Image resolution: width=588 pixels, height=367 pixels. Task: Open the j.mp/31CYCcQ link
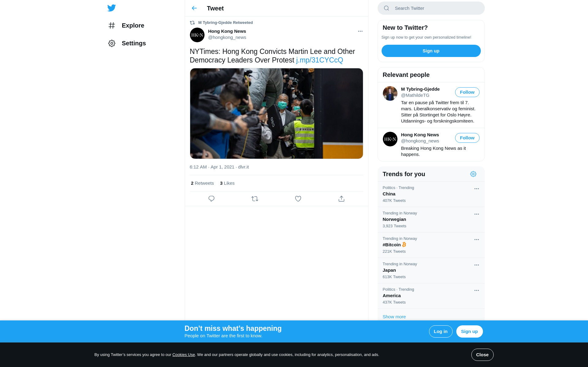[319, 60]
